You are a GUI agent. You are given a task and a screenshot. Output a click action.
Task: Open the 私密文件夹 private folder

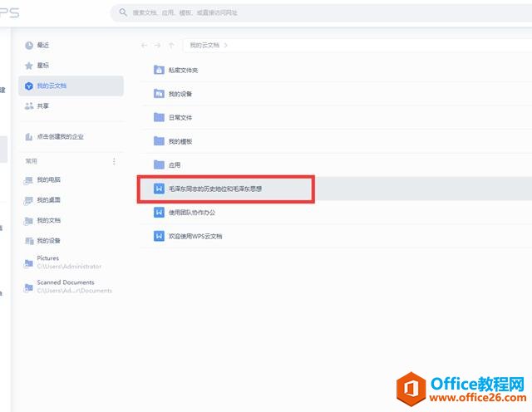point(336,71)
